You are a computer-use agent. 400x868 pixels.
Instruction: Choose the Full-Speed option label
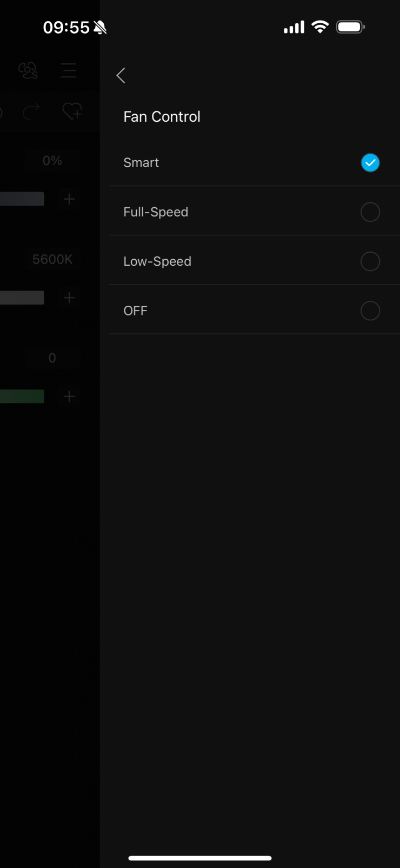coord(156,212)
